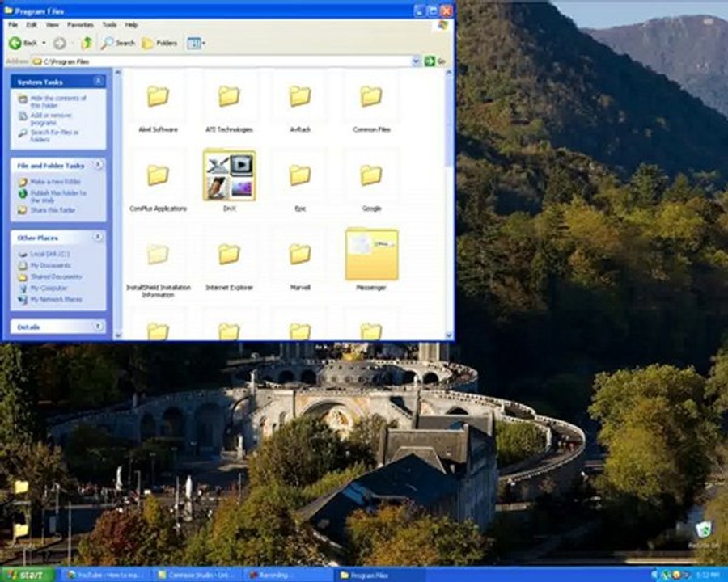Expand the address bar dropdown

tap(416, 61)
